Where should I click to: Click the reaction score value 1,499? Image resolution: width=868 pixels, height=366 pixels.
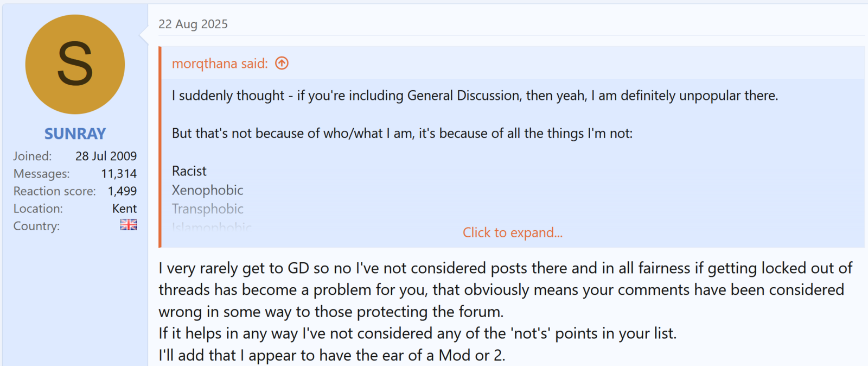coord(122,191)
